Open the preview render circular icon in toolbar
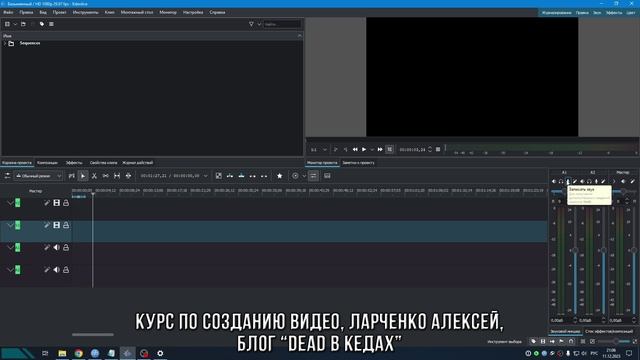The image size is (640, 360). tap(295, 176)
